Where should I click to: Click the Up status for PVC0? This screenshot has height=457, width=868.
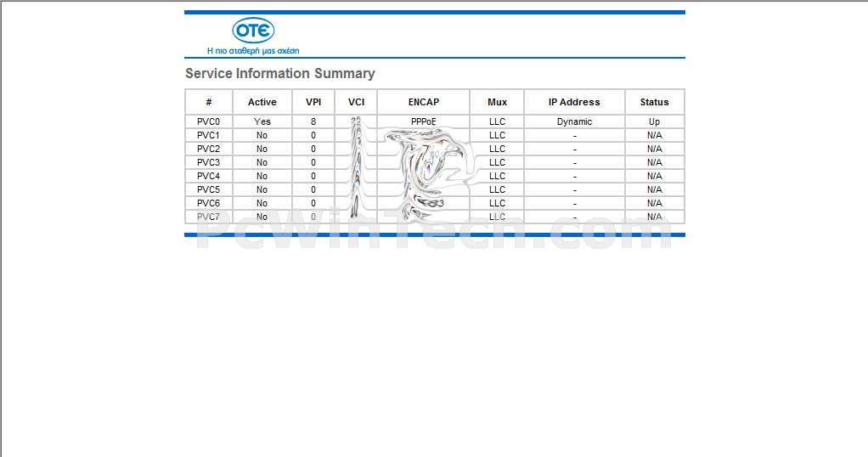pos(654,121)
